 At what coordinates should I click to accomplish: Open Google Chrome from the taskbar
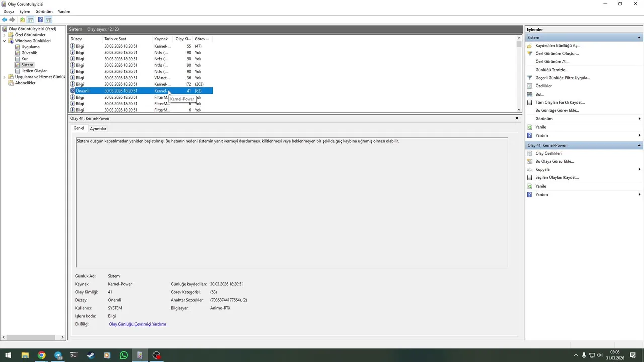[41, 355]
